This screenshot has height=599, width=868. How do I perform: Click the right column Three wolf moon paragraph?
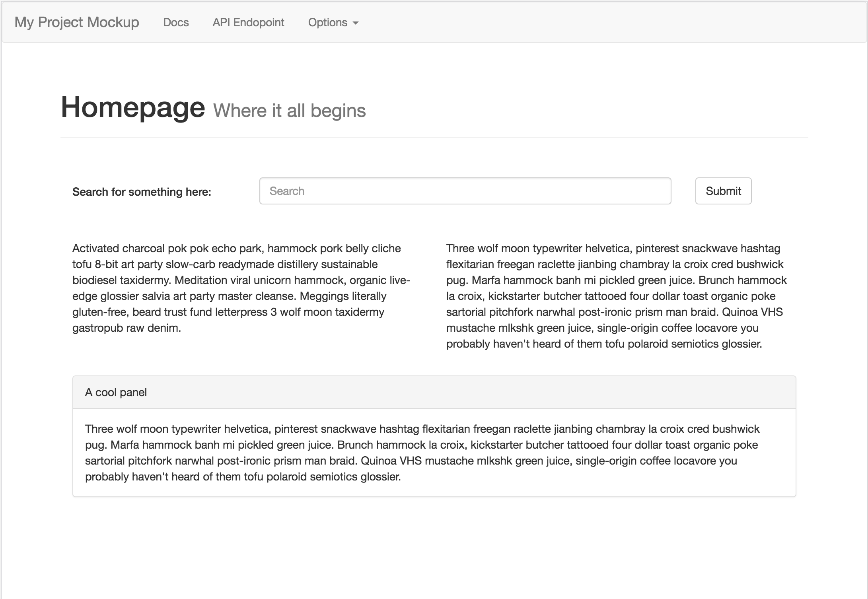(616, 296)
